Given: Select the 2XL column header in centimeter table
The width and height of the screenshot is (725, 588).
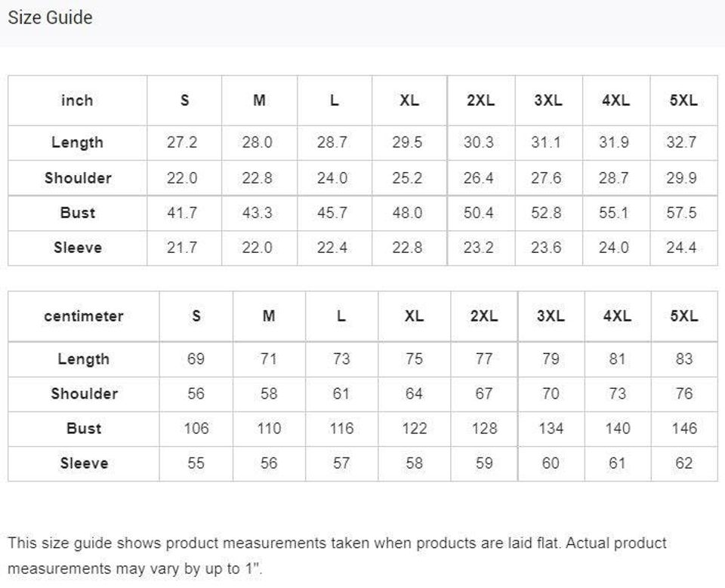Looking at the screenshot, I should click(x=484, y=316).
